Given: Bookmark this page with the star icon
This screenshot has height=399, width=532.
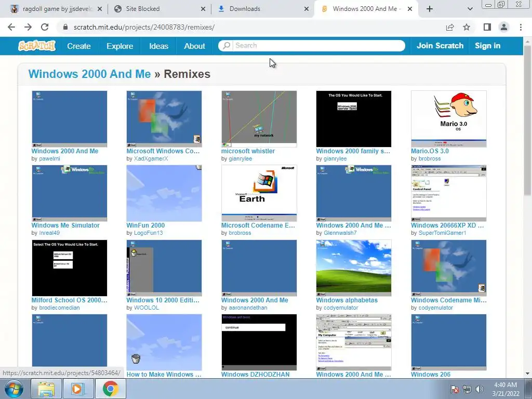Looking at the screenshot, I should pos(467,27).
